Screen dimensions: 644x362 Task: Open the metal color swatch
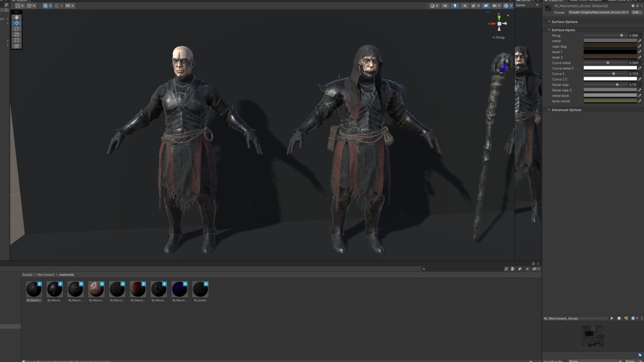(x=610, y=41)
